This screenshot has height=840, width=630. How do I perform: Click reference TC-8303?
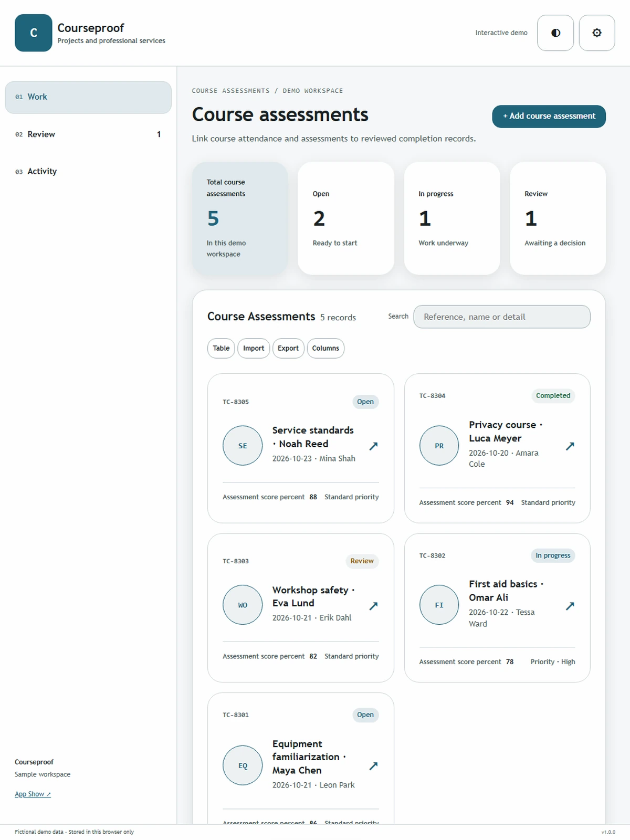pyautogui.click(x=236, y=561)
